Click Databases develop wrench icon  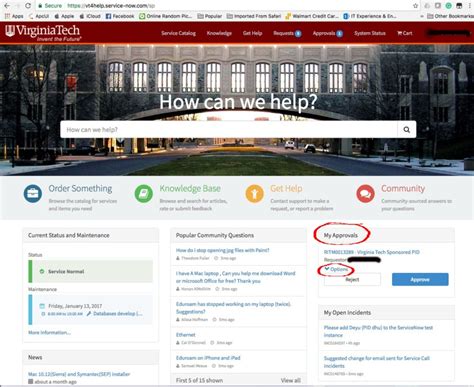click(x=89, y=314)
